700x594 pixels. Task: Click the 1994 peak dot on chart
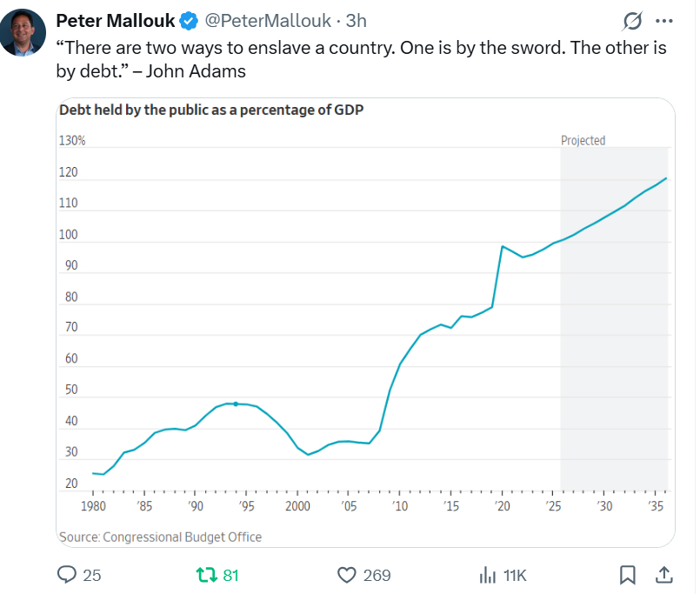point(236,404)
